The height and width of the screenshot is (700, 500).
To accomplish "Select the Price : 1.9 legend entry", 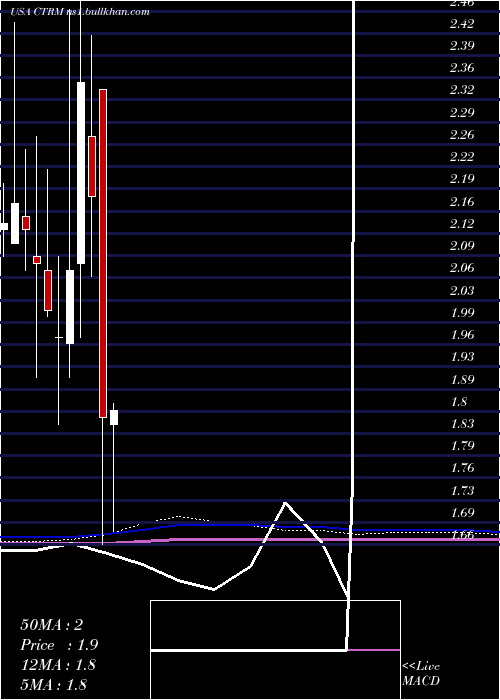I will click(x=59, y=645).
